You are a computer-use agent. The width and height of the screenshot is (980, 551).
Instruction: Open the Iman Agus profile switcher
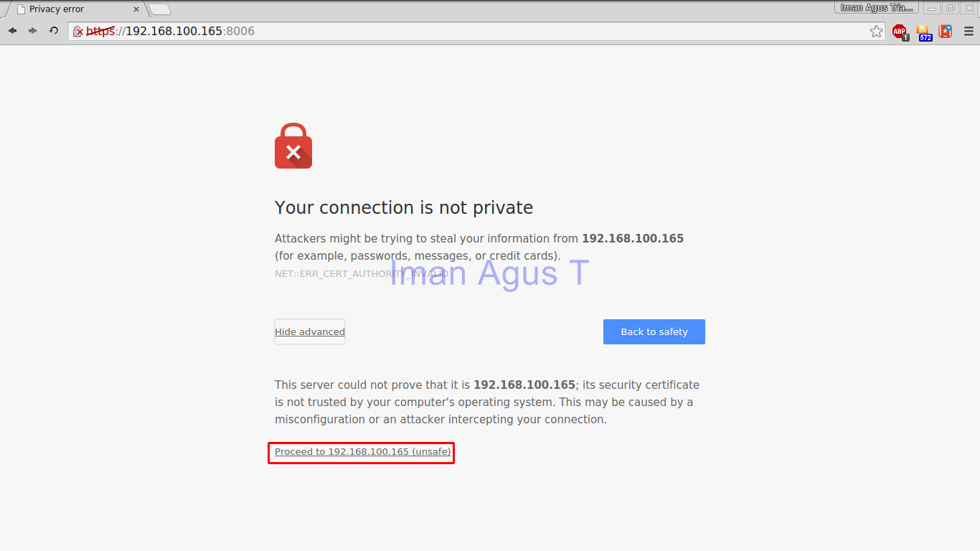click(877, 8)
